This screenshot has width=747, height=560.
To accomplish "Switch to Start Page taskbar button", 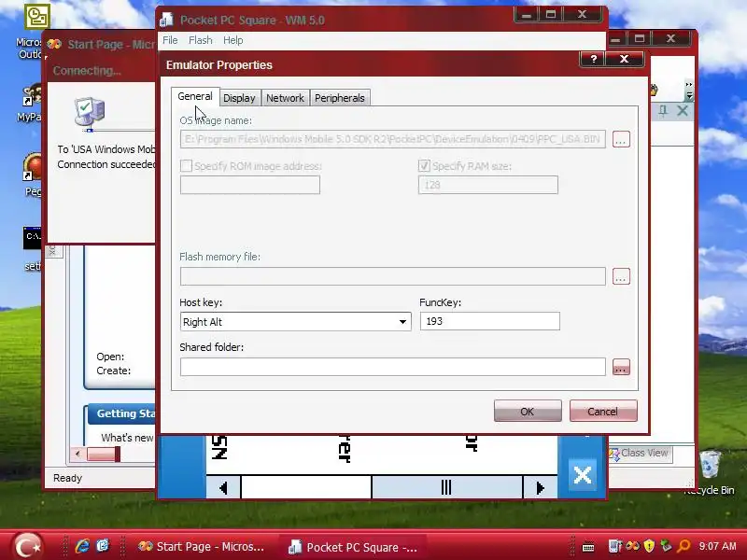I will (201, 547).
